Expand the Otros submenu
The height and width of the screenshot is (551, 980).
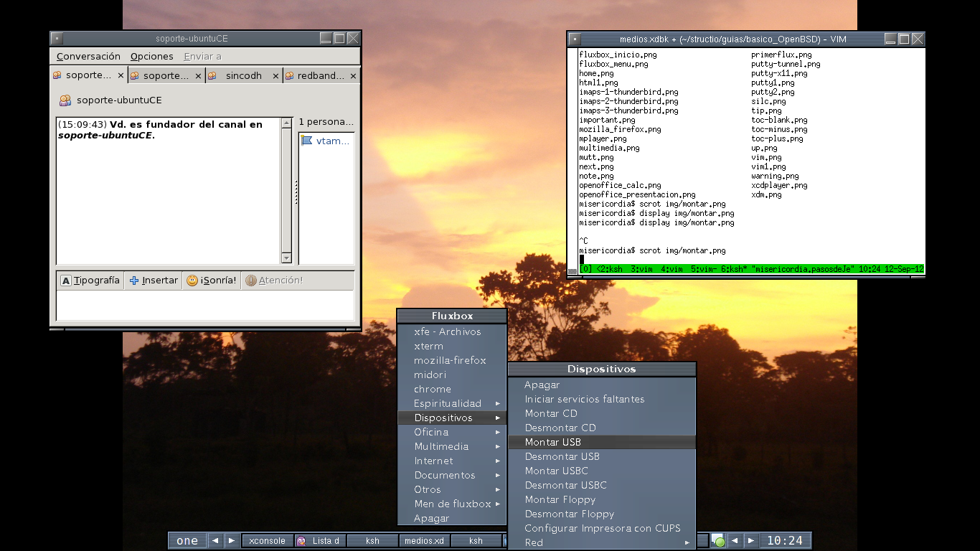452,489
